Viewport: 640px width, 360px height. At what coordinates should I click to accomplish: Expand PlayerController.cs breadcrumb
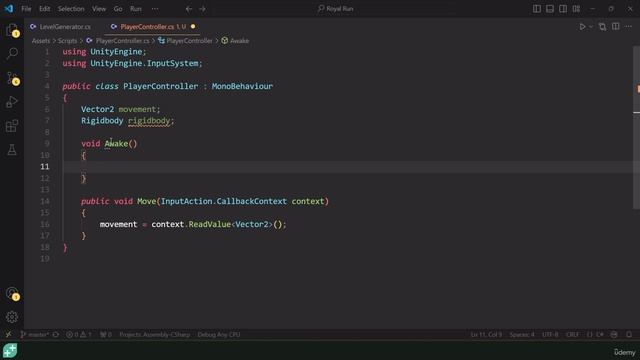click(x=118, y=41)
